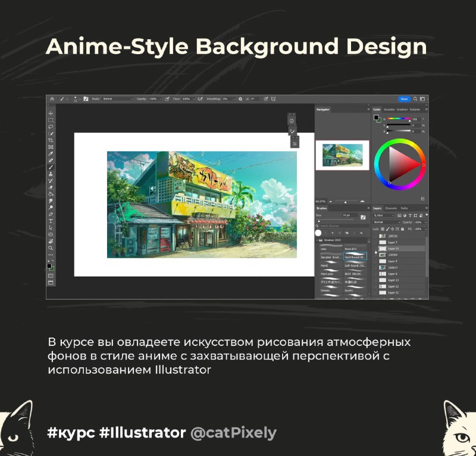Select the Path Selection arrow tool
The height and width of the screenshot is (456, 476).
51,228
